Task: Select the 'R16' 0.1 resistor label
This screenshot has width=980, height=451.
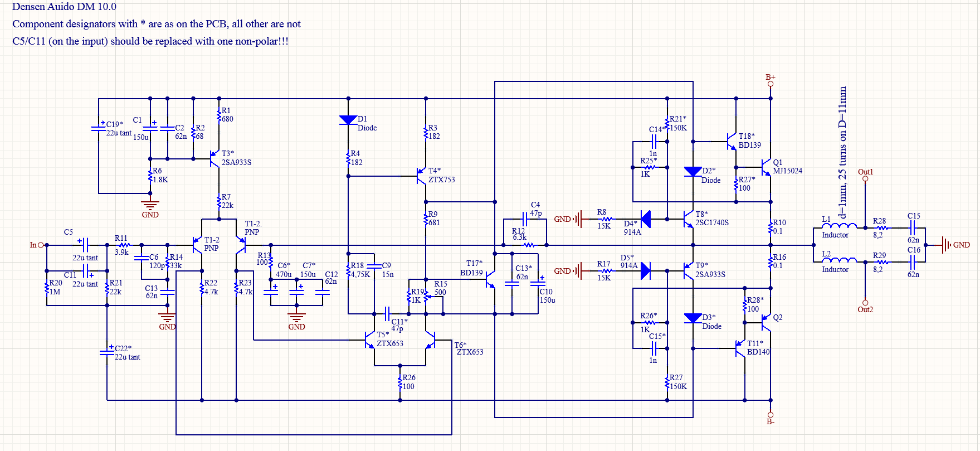Action: coord(779,257)
